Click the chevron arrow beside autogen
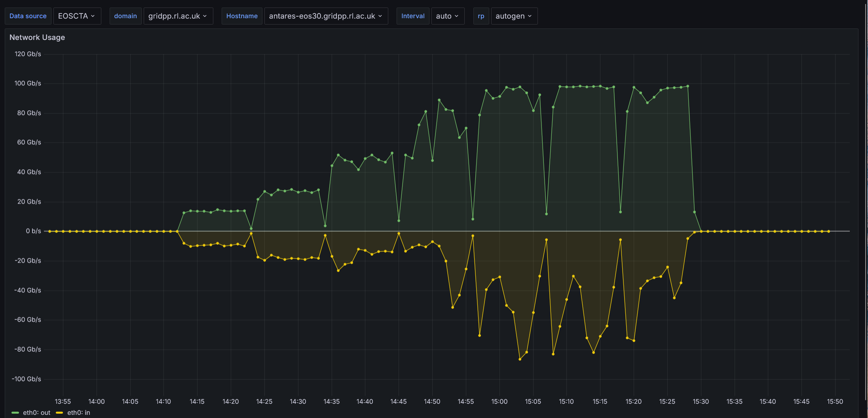Screen dimensions: 868x418 pyautogui.click(x=530, y=16)
